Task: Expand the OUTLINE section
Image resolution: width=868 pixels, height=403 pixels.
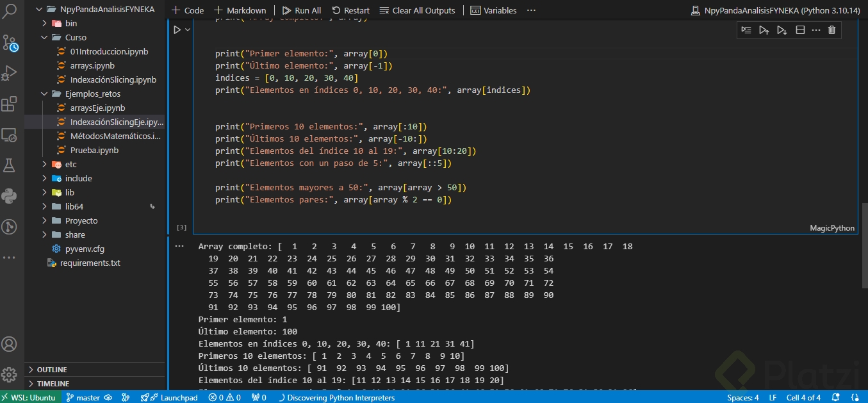Action: [x=52, y=370]
